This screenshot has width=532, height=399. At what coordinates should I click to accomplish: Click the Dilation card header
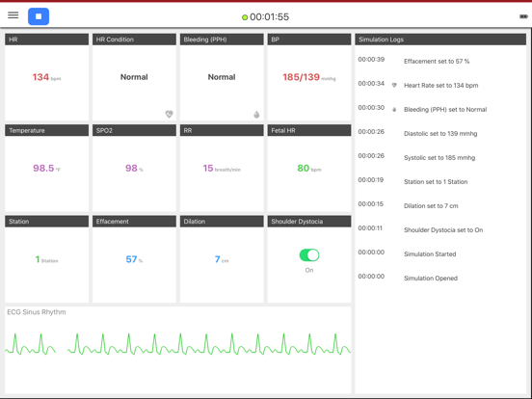click(222, 222)
